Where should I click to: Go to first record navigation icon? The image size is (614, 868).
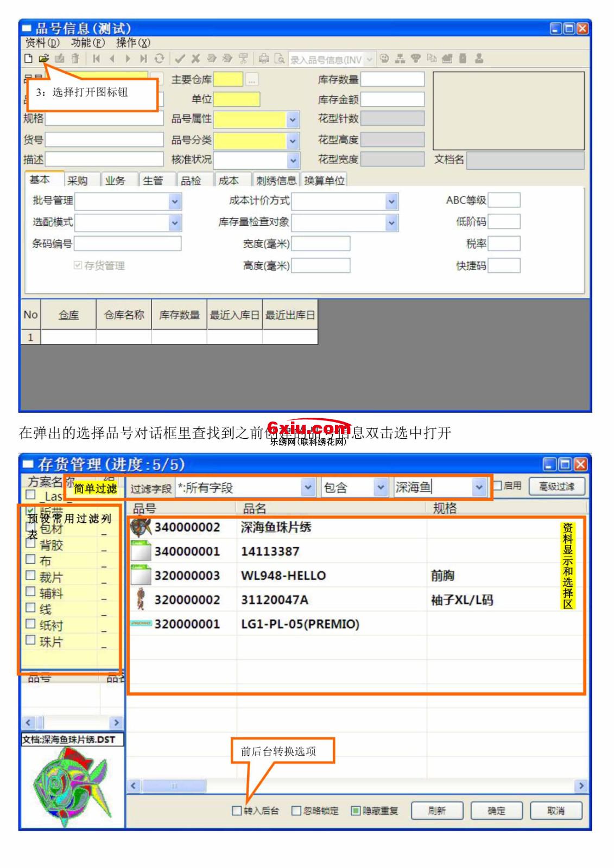tap(96, 59)
